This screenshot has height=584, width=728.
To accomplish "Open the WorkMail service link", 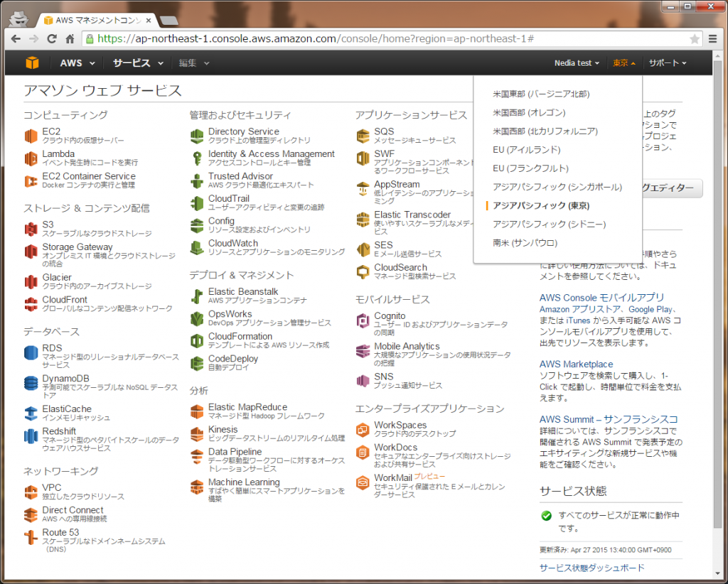I will (393, 477).
